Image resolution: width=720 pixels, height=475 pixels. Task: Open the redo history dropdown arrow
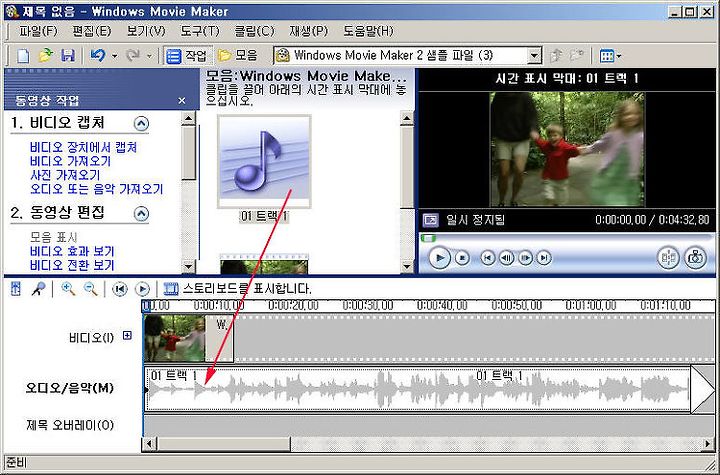click(149, 57)
